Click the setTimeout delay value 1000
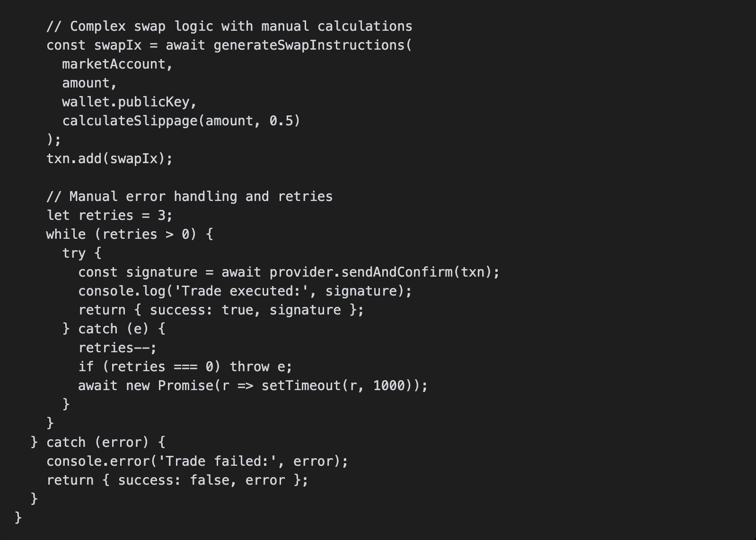 pos(388,386)
